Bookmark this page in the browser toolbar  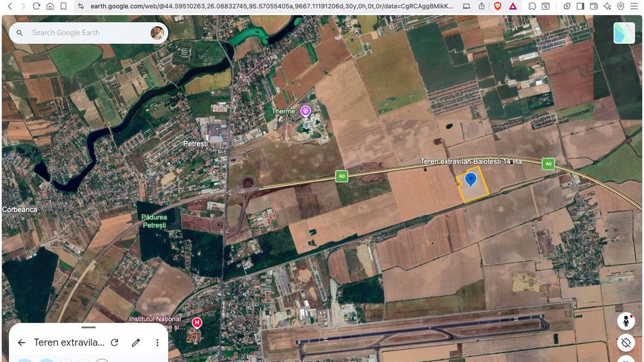pos(63,6)
